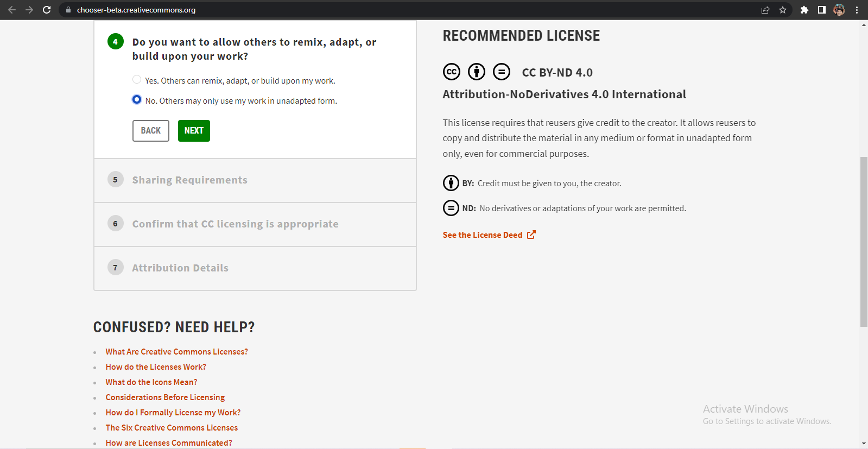Open How are Licenses Communicated? link
The width and height of the screenshot is (868, 449).
point(169,443)
